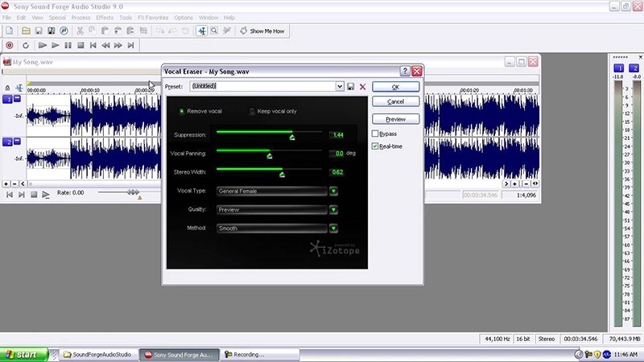
Task: Click the Save disk icon in toolbar
Action: pyautogui.click(x=39, y=31)
